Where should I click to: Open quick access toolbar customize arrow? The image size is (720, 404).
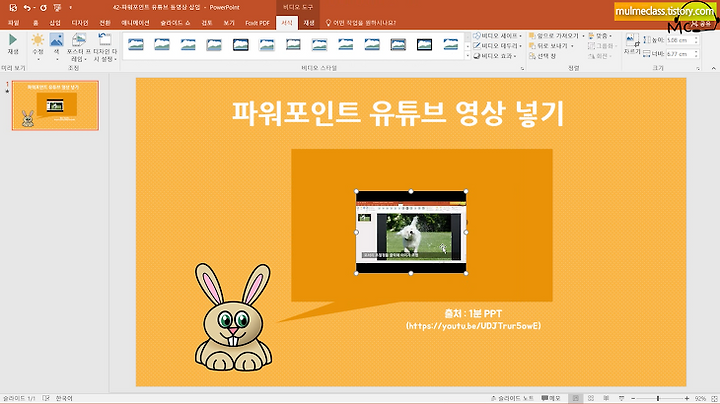coord(70,8)
